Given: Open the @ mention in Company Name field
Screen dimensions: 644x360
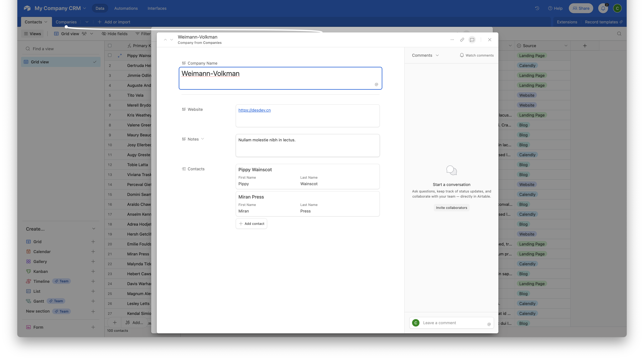Looking at the screenshot, I should coord(376,84).
